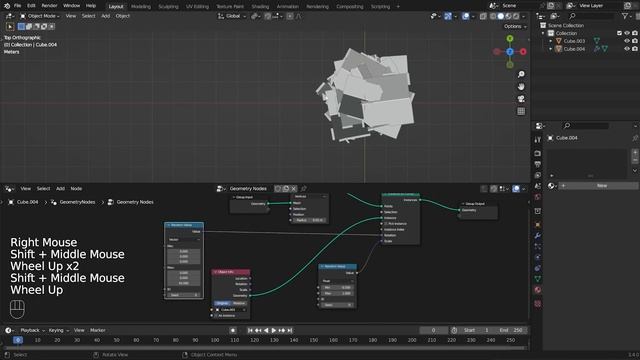640x360 pixels.
Task: Expand the Cube.003 outliner entry
Action: (x=551, y=41)
